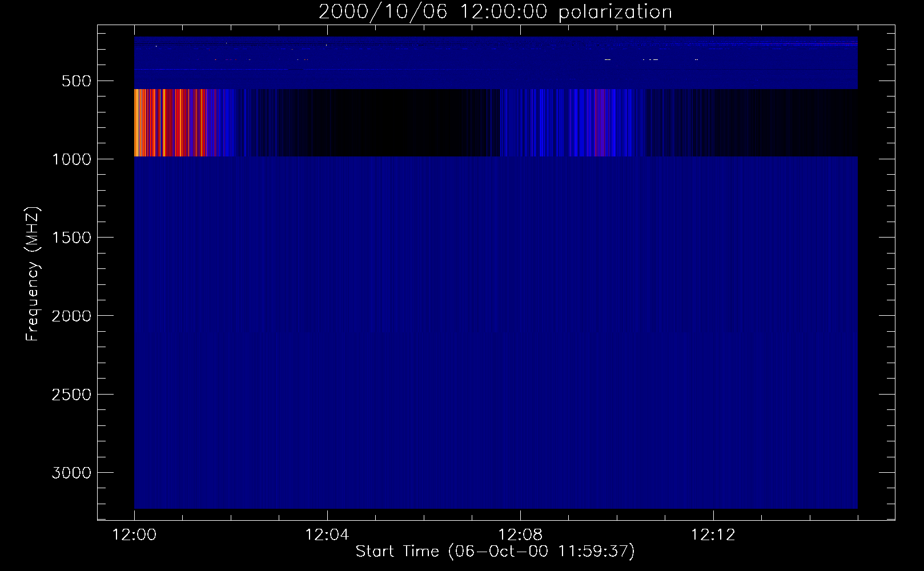Click the 'Start Time (06-Oct-00 11:59:37)' label

pyautogui.click(x=495, y=552)
